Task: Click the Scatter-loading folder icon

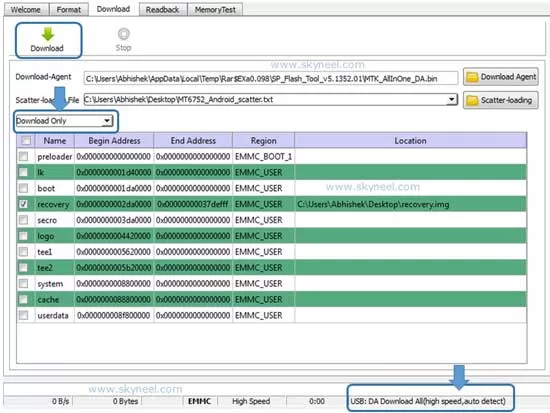Action: pyautogui.click(x=472, y=100)
